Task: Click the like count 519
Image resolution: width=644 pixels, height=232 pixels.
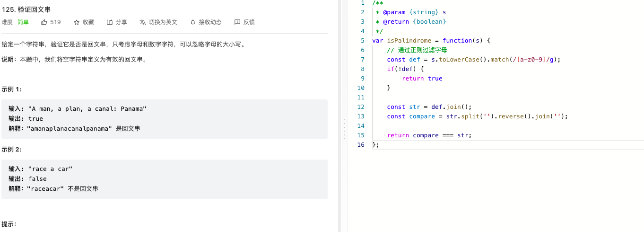Action: 55,22
